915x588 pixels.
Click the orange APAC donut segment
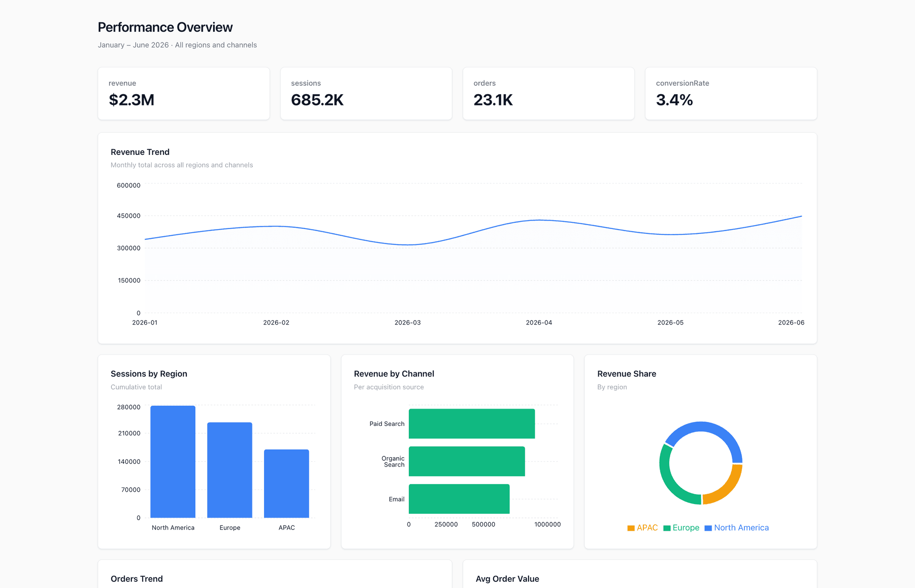tap(726, 488)
